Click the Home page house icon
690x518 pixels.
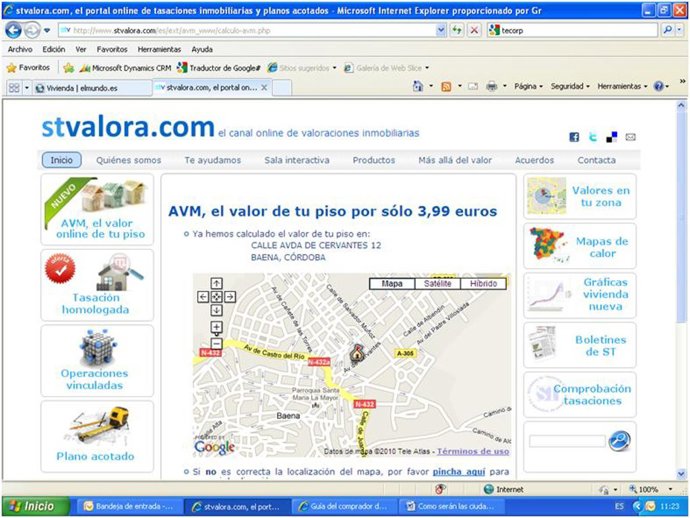[418, 86]
